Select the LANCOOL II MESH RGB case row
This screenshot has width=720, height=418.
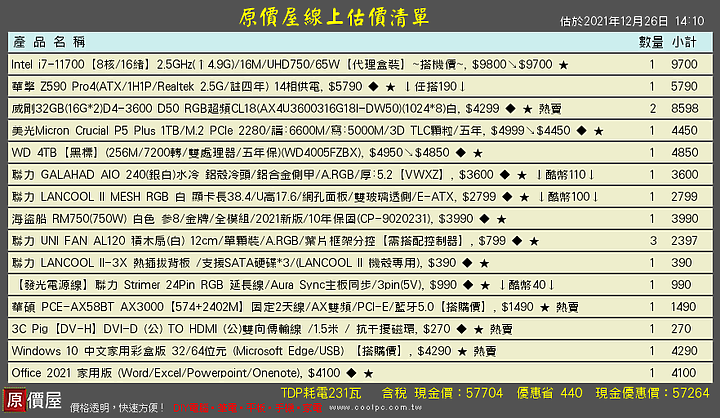360,197
